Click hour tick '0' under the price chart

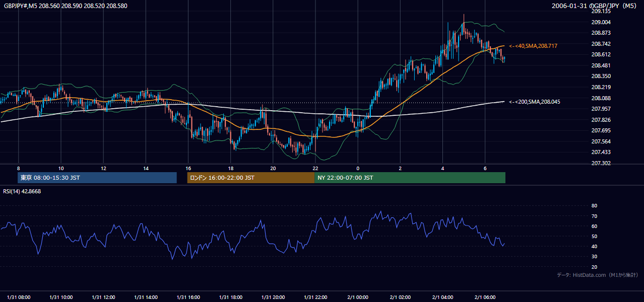pyautogui.click(x=358, y=168)
